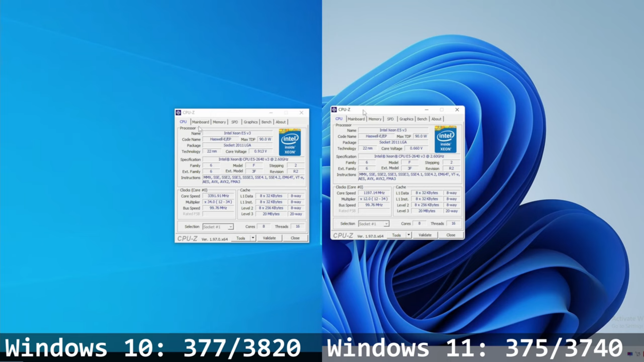644x362 pixels.
Task: Expand the Socket #1 selection in right window
Action: 386,224
